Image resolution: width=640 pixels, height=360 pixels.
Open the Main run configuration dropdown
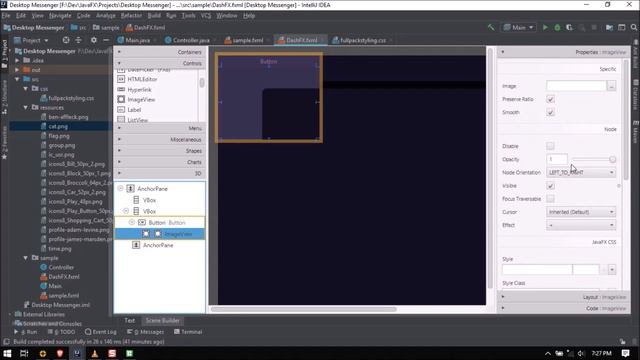[518, 27]
